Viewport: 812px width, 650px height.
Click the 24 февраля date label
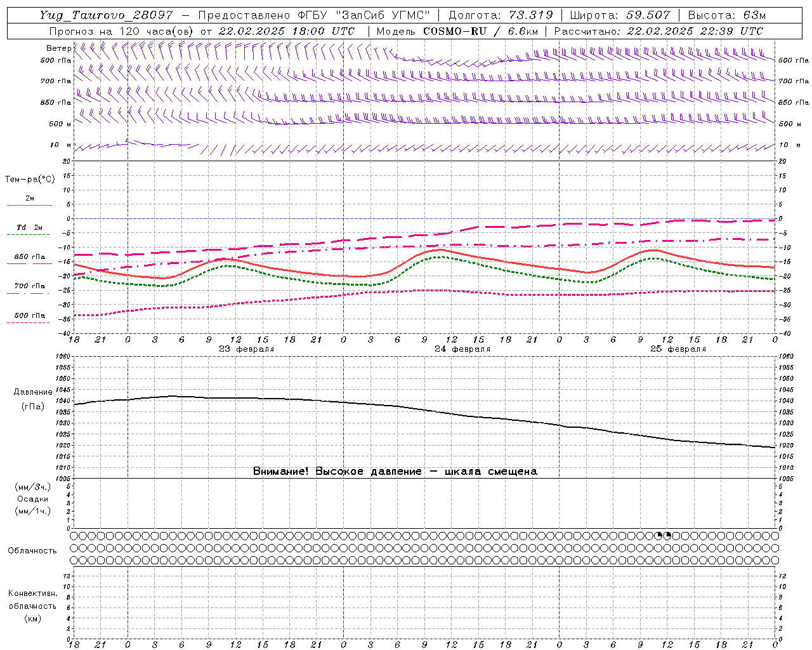[x=462, y=349]
